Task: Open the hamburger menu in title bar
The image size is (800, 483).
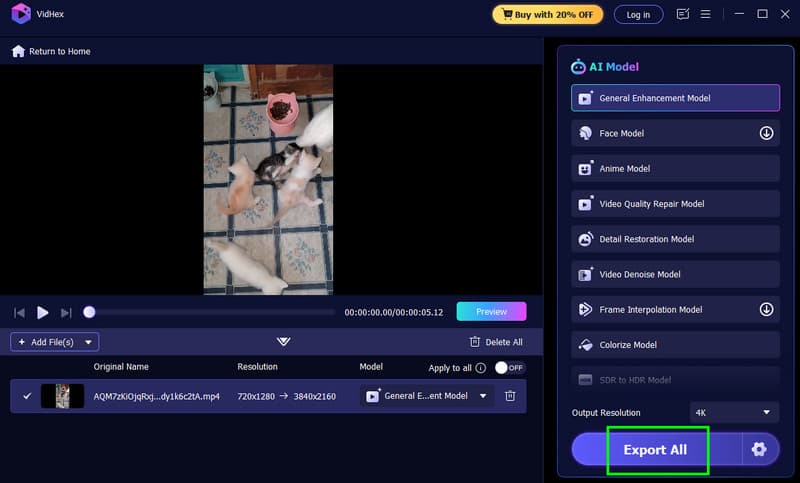Action: pos(707,14)
